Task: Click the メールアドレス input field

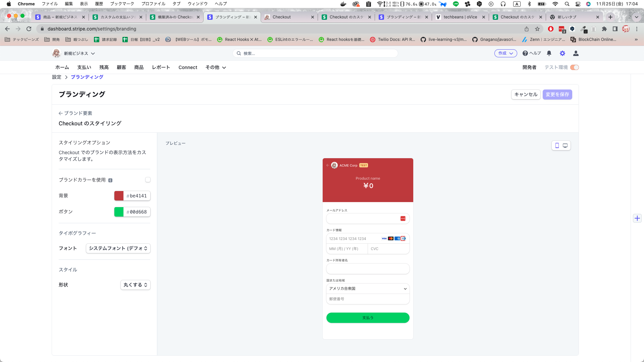Action: click(363, 218)
